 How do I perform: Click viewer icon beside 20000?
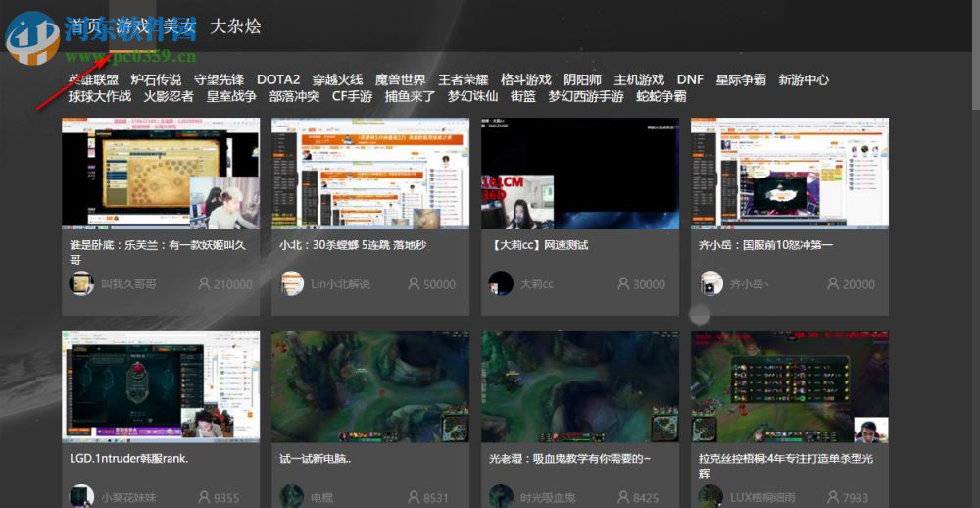click(833, 283)
